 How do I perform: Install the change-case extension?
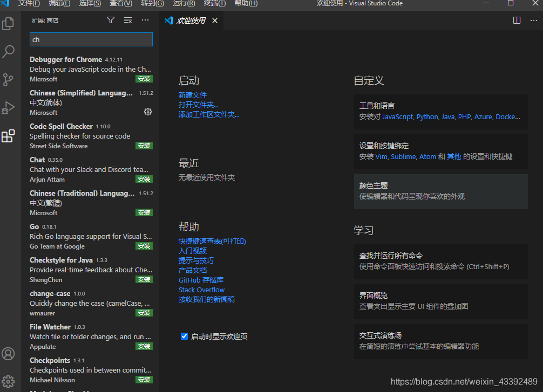point(144,313)
